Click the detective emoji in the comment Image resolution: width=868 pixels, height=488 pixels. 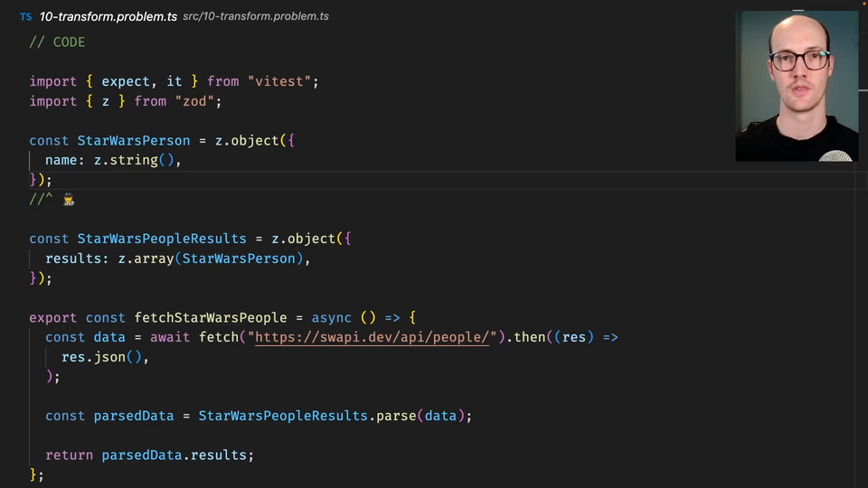point(69,200)
